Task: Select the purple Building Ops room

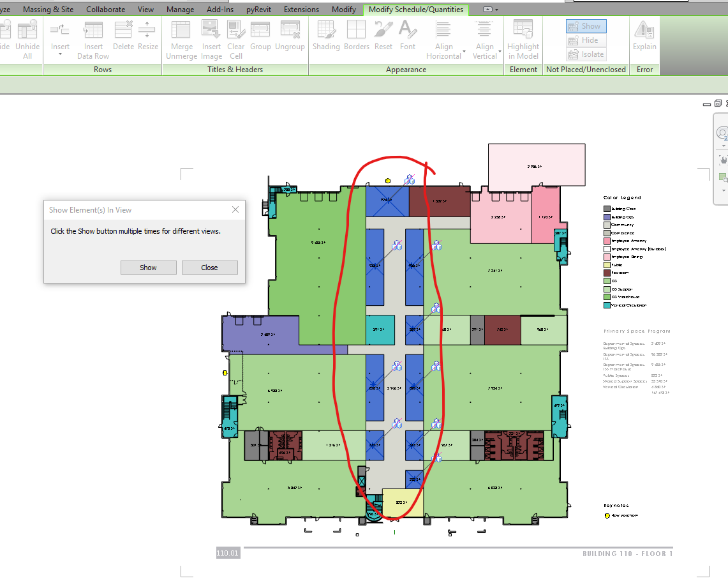Action: click(x=260, y=333)
